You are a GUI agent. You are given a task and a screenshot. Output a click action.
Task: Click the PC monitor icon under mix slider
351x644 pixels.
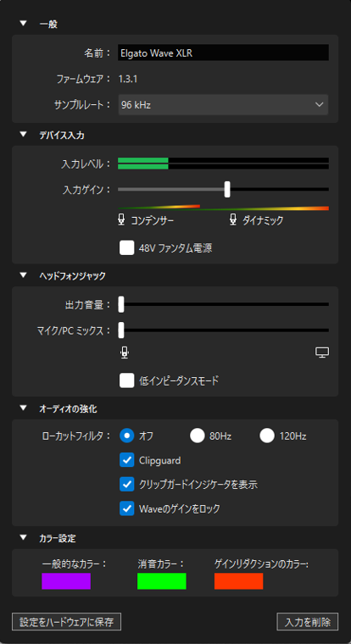pyautogui.click(x=322, y=353)
